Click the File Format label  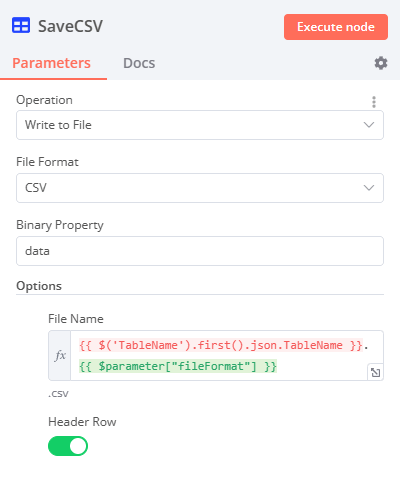pyautogui.click(x=47, y=162)
